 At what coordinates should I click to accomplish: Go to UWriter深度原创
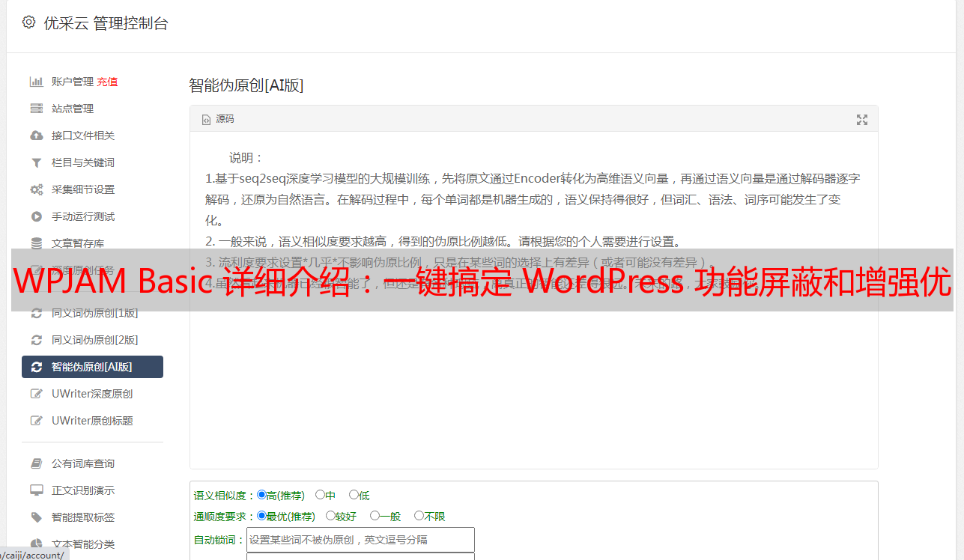pyautogui.click(x=92, y=394)
